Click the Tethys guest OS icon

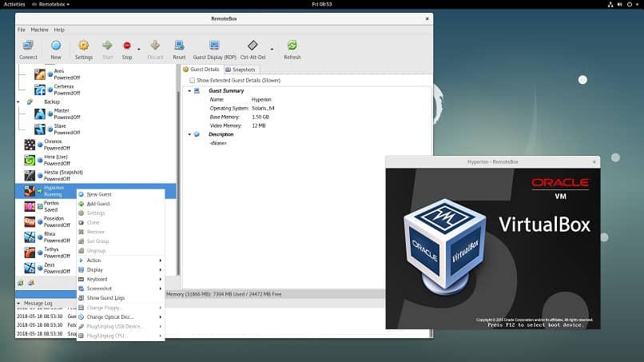(30, 253)
